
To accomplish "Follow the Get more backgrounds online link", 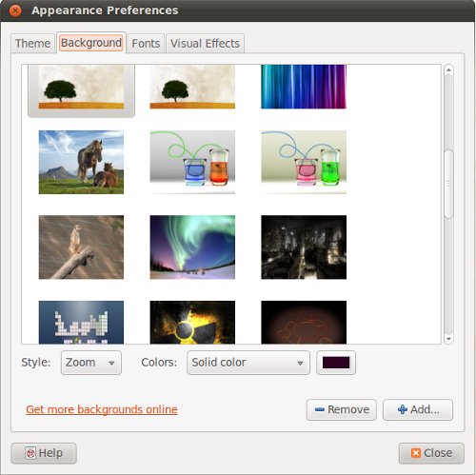I will [x=102, y=409].
